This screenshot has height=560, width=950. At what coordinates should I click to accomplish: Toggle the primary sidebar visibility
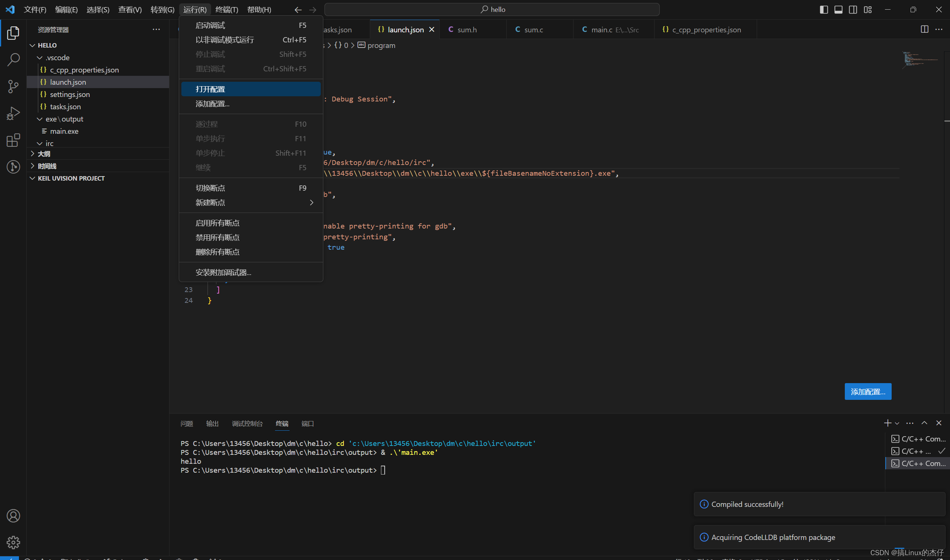[x=823, y=9]
